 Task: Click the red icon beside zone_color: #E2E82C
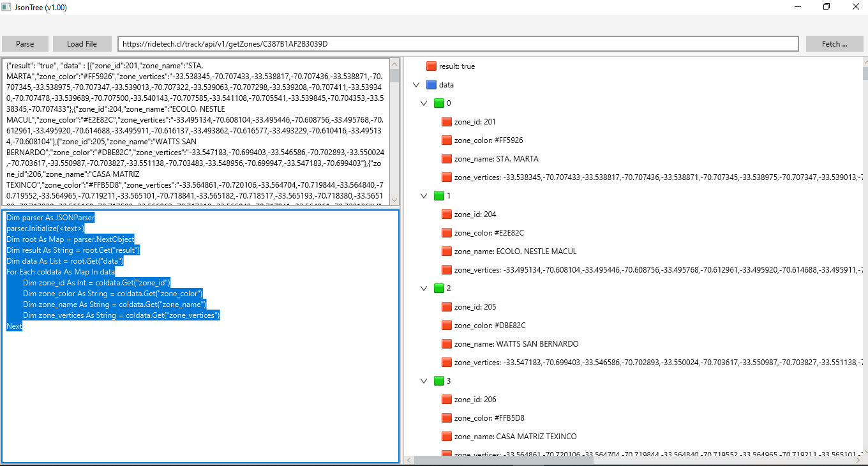tap(447, 233)
